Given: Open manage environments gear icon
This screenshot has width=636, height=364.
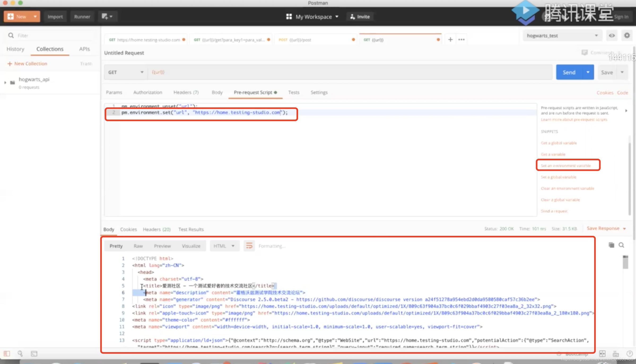Looking at the screenshot, I should [627, 35].
